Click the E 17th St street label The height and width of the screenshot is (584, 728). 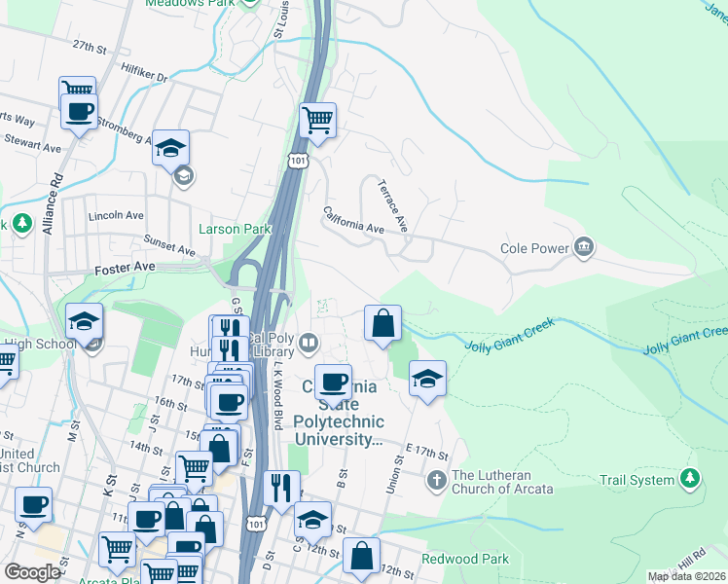(x=427, y=453)
